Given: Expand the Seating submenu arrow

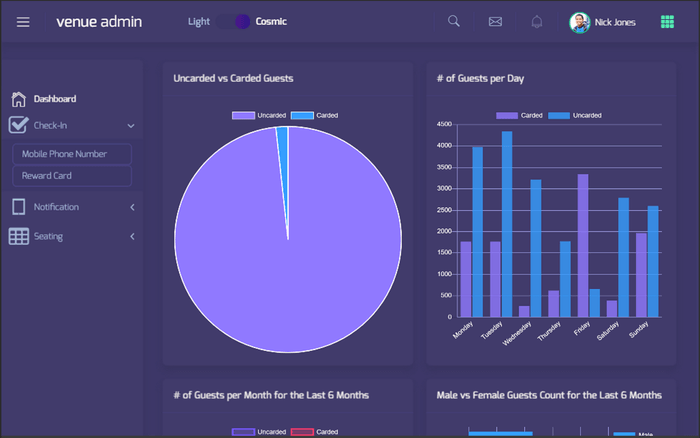Looking at the screenshot, I should 132,237.
